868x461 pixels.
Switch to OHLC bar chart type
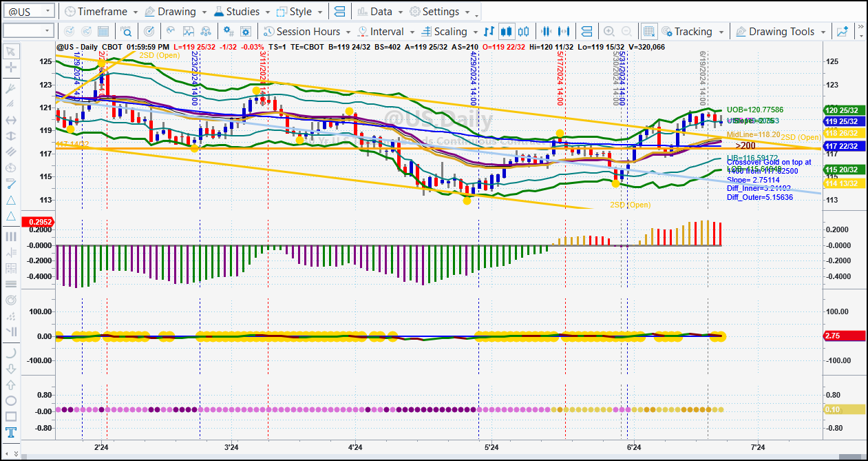[489, 32]
